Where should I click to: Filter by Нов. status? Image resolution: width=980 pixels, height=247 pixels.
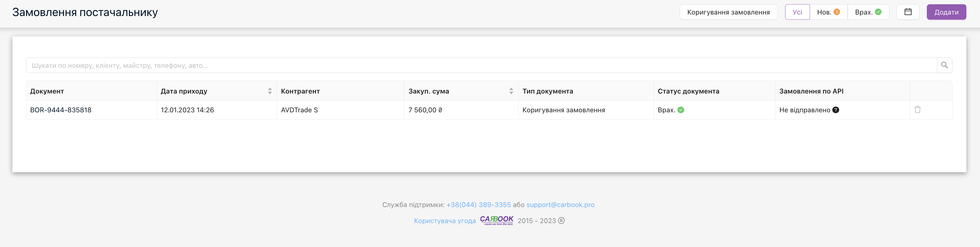[x=828, y=12]
